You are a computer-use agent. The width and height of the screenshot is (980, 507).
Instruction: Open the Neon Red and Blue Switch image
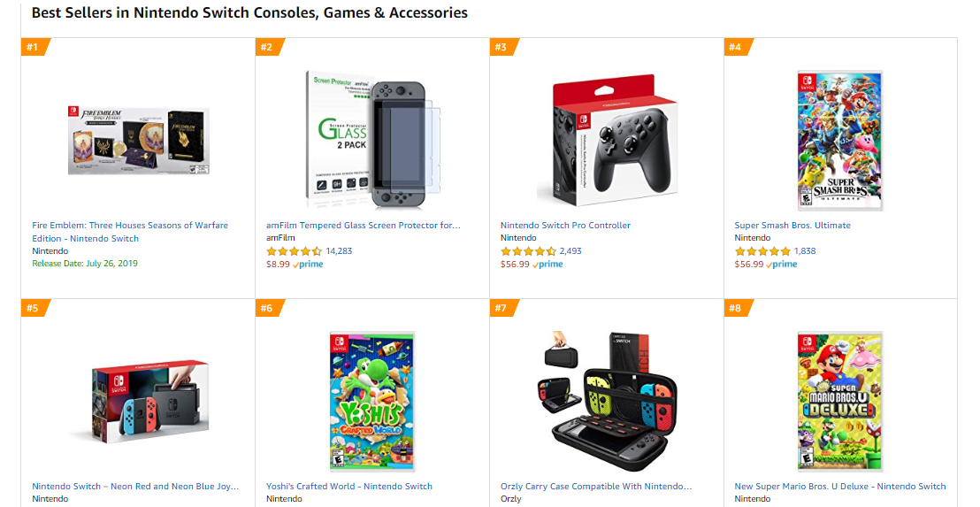pyautogui.click(x=138, y=401)
